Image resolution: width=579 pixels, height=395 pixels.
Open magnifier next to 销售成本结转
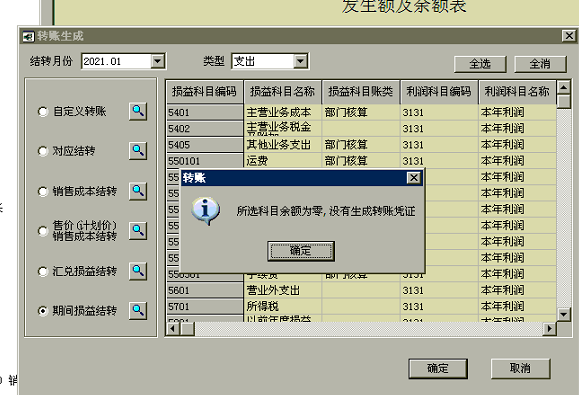tap(138, 191)
